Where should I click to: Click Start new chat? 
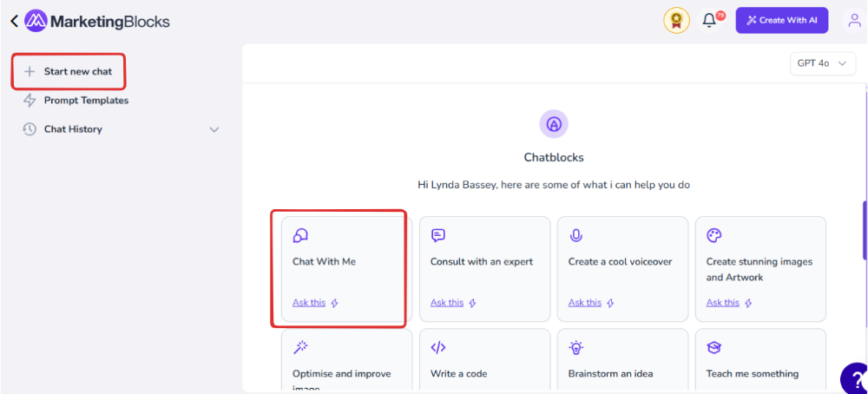(x=69, y=71)
